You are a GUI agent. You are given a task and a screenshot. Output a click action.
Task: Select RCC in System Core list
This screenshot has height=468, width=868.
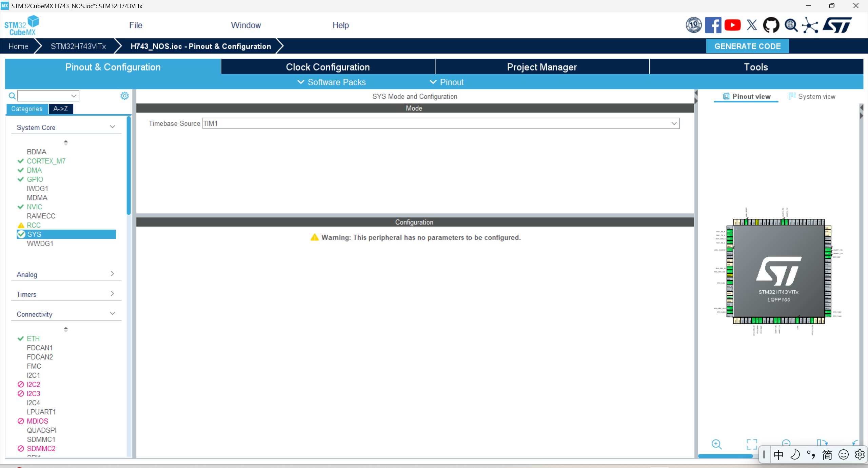tap(34, 225)
